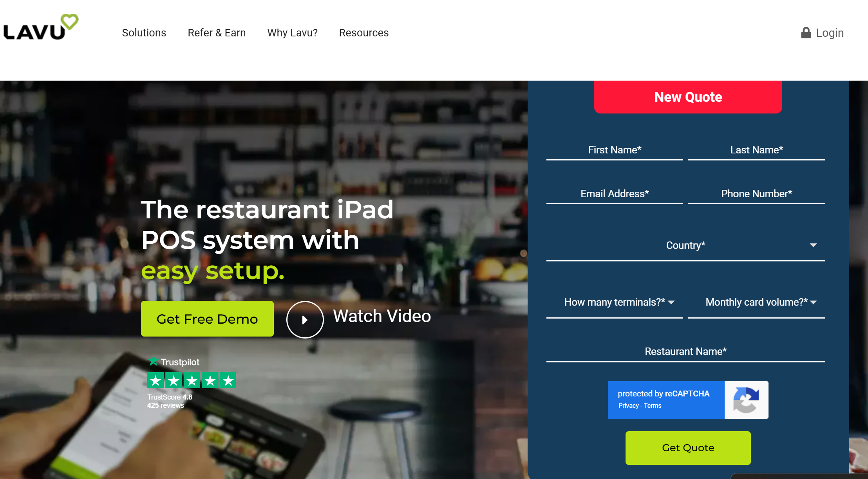Click the reCAPTCHA logo icon
This screenshot has width=868, height=479.
[x=746, y=400]
